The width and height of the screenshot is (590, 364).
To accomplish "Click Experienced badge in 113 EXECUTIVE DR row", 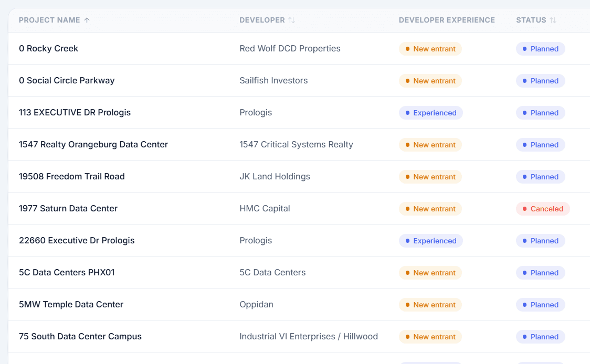I will [431, 113].
